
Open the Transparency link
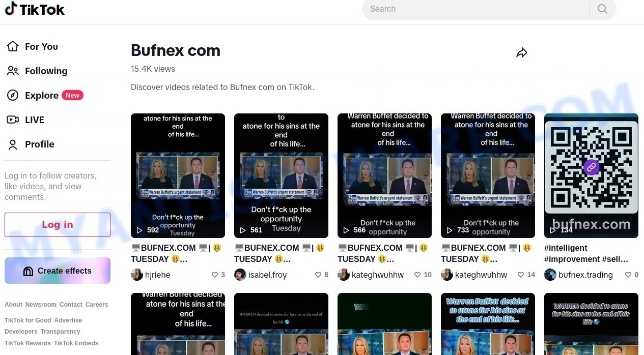point(61,332)
